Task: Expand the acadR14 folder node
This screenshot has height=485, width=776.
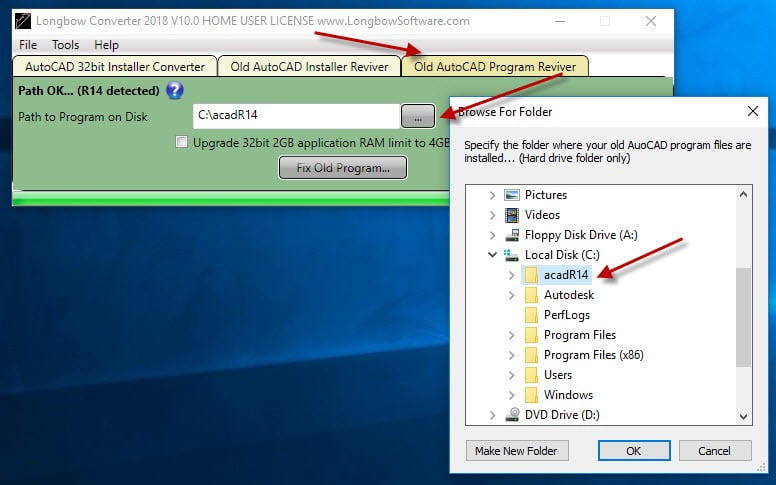Action: [x=512, y=275]
